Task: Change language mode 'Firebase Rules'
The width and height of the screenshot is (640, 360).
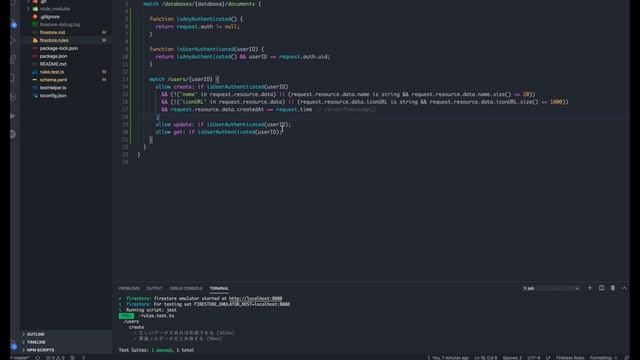Action: pos(570,358)
